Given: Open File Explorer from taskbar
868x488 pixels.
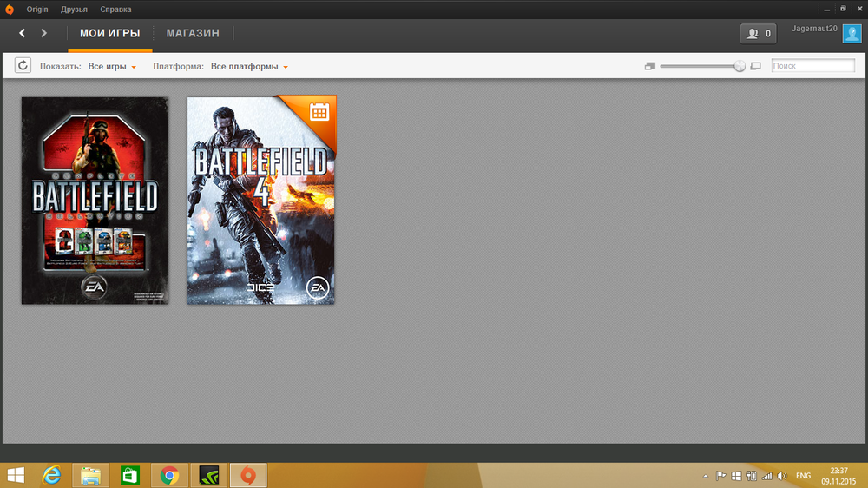Looking at the screenshot, I should [90, 475].
